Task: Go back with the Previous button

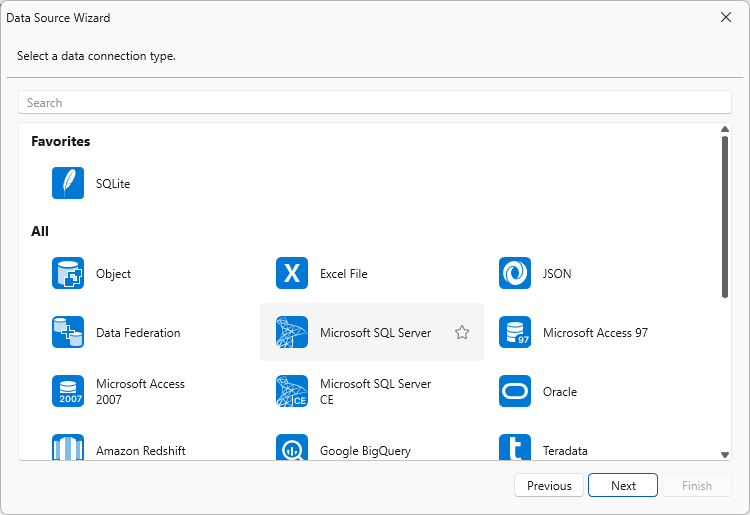Action: pos(549,485)
